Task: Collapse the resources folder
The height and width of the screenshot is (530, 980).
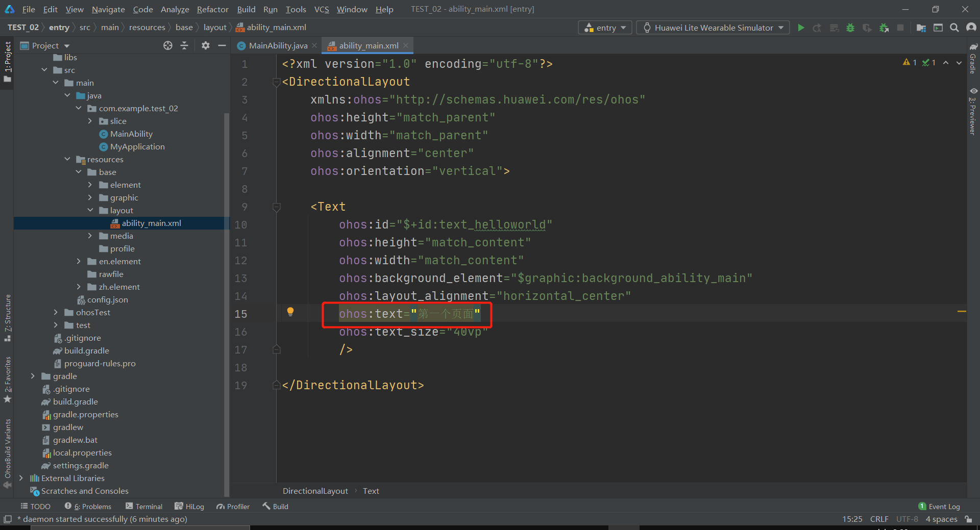Action: 67,159
